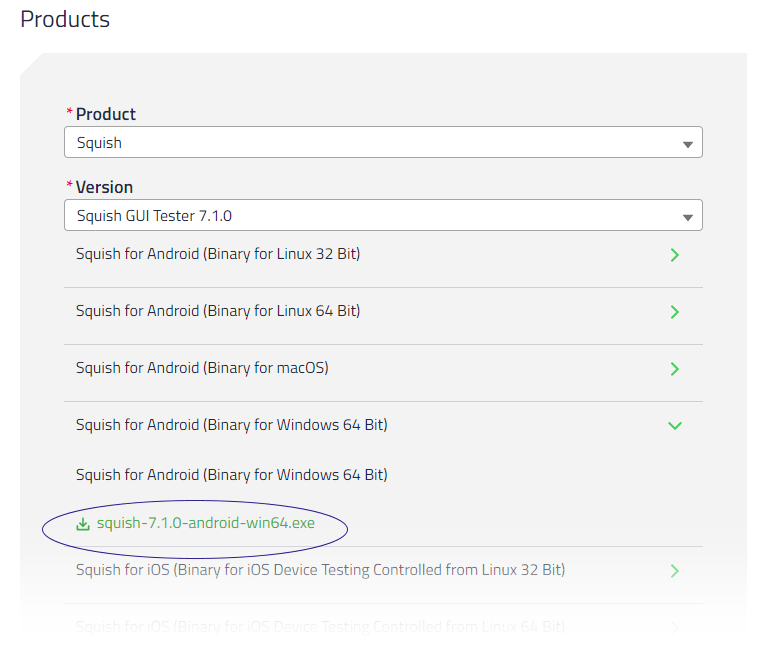Download squish-7.1.0-android-win64.exe
Screen dimensions: 764x654
[x=205, y=524]
